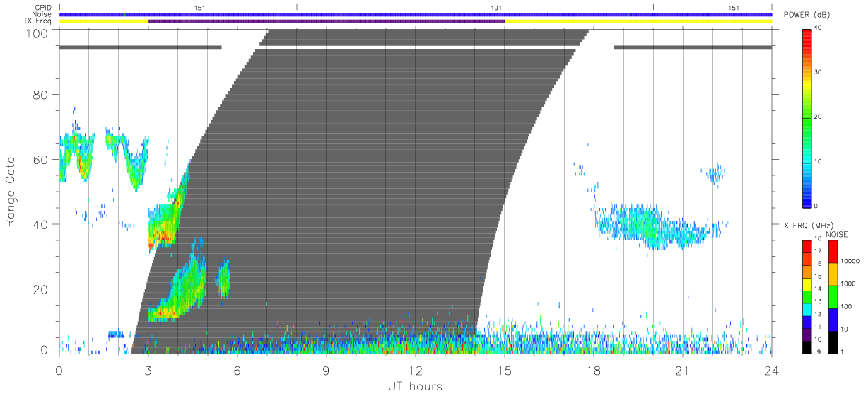Click the blue Noise strip above the plot

(416, 14)
